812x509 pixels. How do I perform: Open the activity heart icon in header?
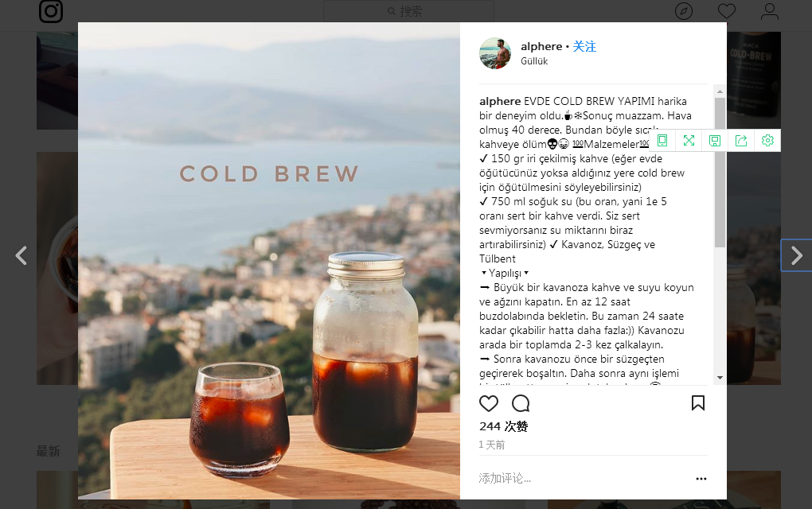click(x=727, y=11)
